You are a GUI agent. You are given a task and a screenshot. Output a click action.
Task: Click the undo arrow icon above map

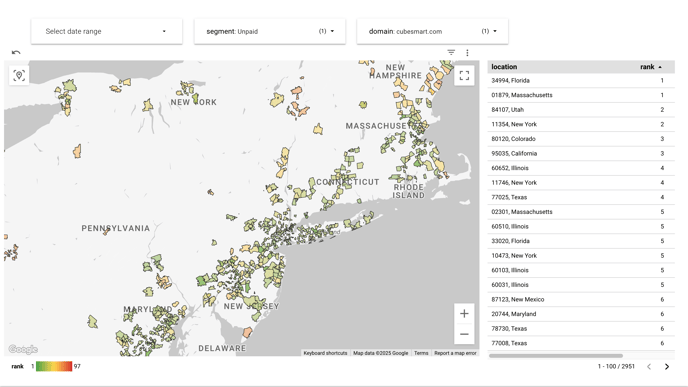point(16,52)
